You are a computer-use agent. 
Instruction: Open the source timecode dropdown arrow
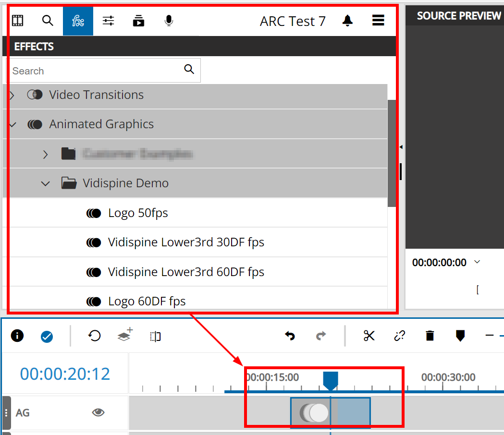(477, 262)
